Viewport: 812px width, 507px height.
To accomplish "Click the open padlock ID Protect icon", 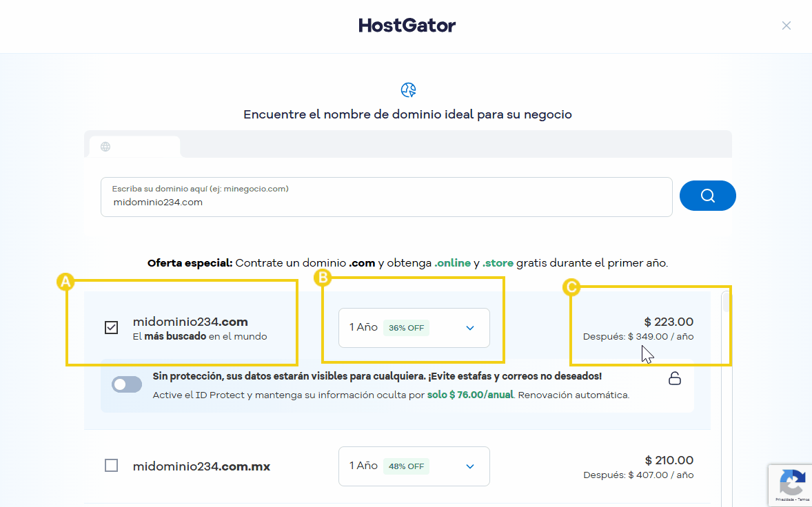I will pyautogui.click(x=674, y=379).
